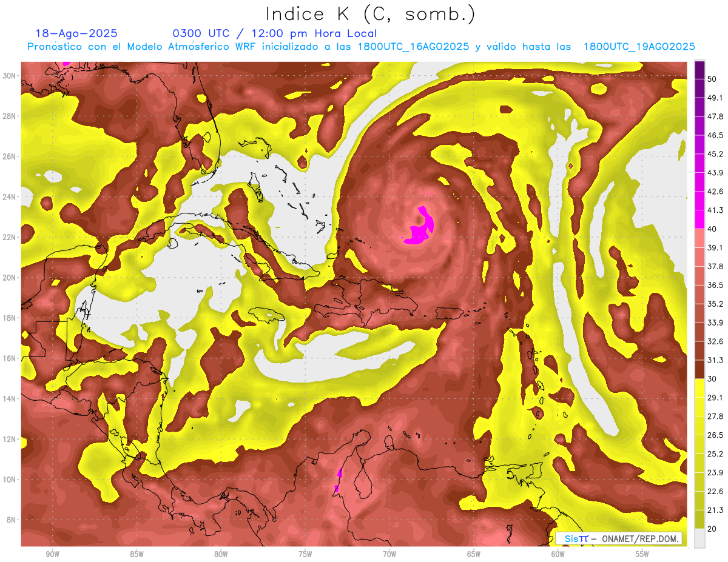Click the '32.6' colorbar value
This screenshot has width=728, height=562.
(715, 341)
